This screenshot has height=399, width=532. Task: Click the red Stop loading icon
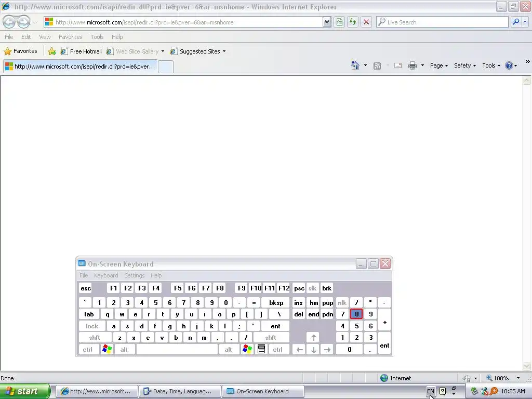[x=366, y=22]
